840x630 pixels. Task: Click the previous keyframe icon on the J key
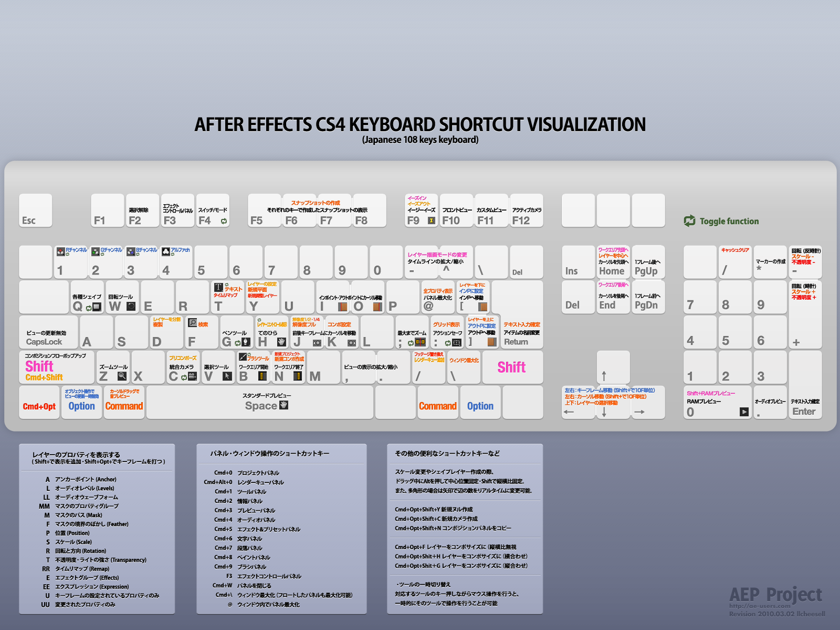[x=317, y=343]
